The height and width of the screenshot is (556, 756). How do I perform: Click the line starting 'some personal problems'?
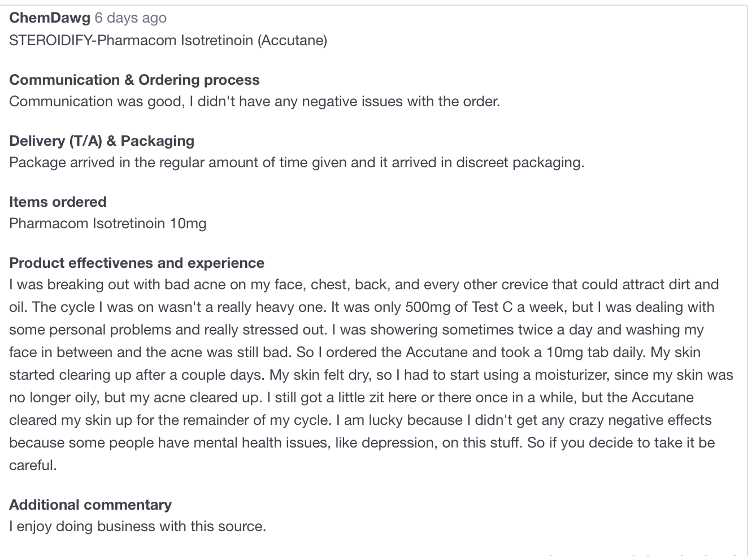tap(357, 330)
